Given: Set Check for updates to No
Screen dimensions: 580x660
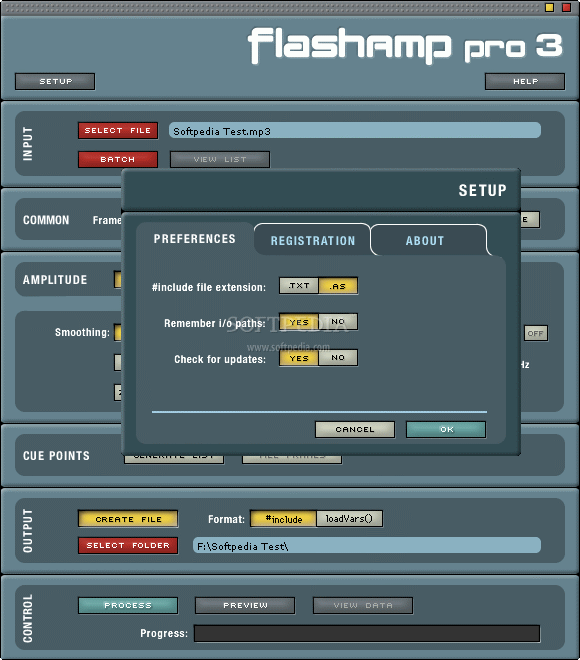Looking at the screenshot, I should (x=338, y=358).
